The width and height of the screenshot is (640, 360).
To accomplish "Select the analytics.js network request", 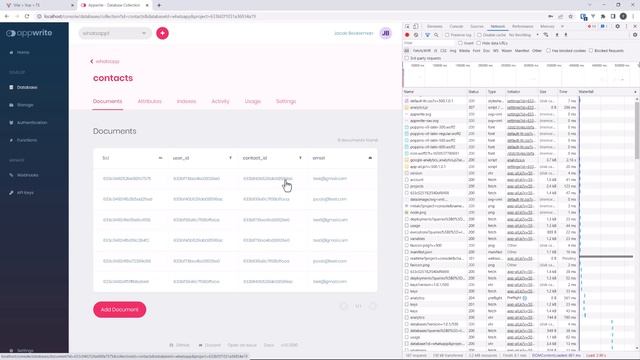I will 419,107.
